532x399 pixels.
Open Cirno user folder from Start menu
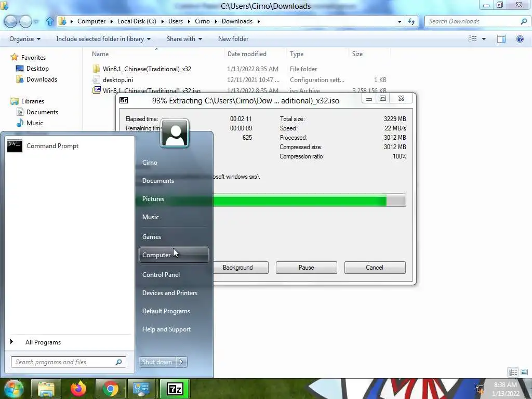(174, 163)
